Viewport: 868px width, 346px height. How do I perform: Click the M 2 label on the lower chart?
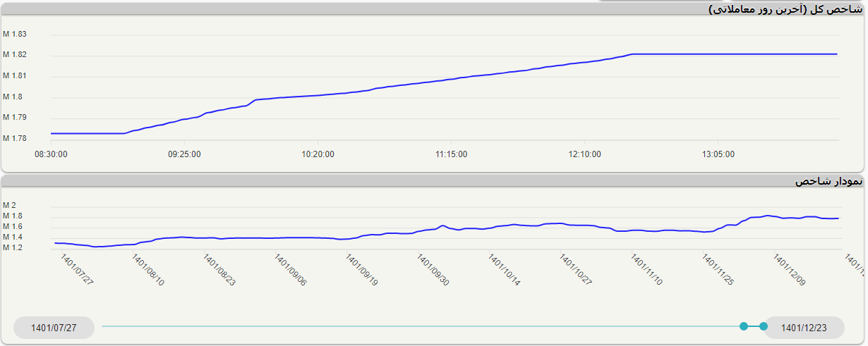pyautogui.click(x=9, y=206)
